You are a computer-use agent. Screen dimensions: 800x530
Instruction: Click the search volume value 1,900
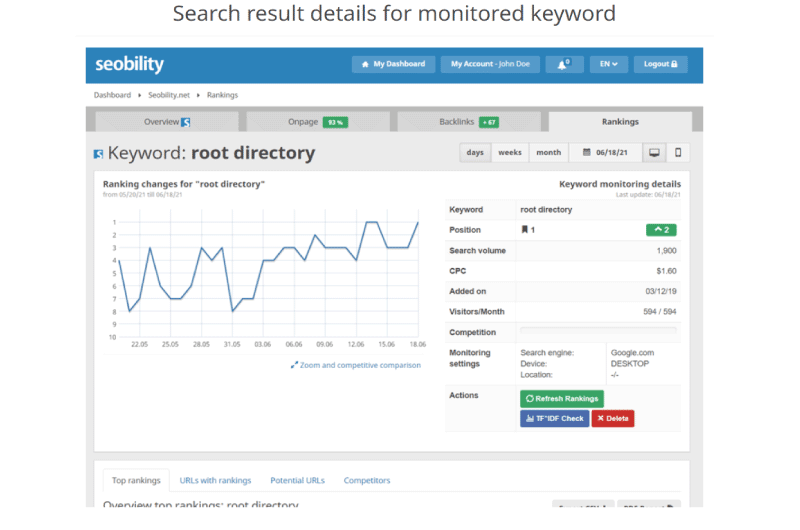[x=666, y=251]
